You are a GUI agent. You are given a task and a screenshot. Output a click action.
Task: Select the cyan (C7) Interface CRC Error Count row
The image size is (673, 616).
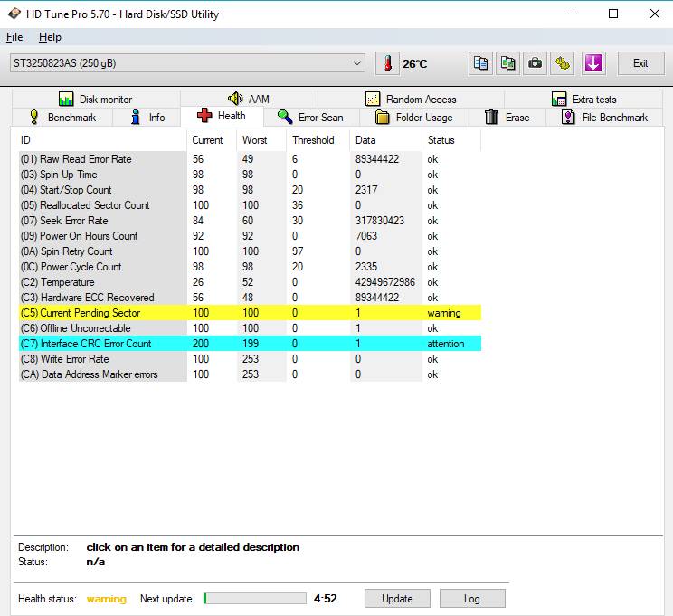click(x=250, y=344)
